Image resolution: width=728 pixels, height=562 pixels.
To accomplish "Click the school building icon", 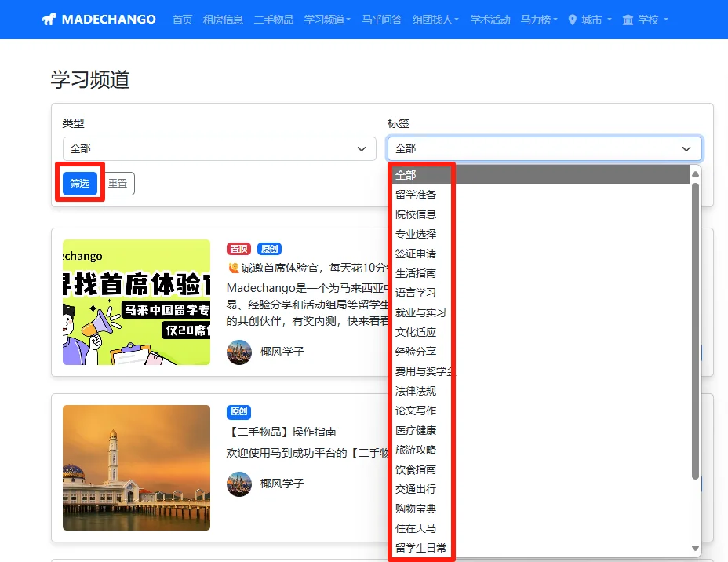I will [x=628, y=20].
